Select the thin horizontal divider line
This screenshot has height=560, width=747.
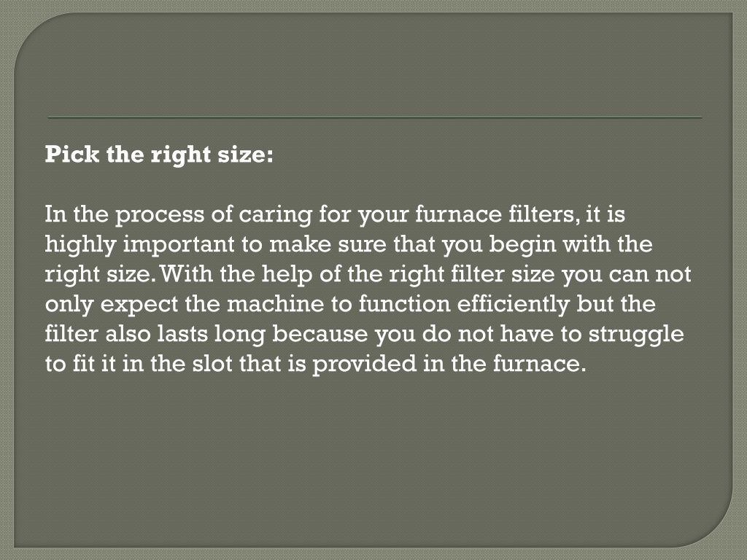375,117
